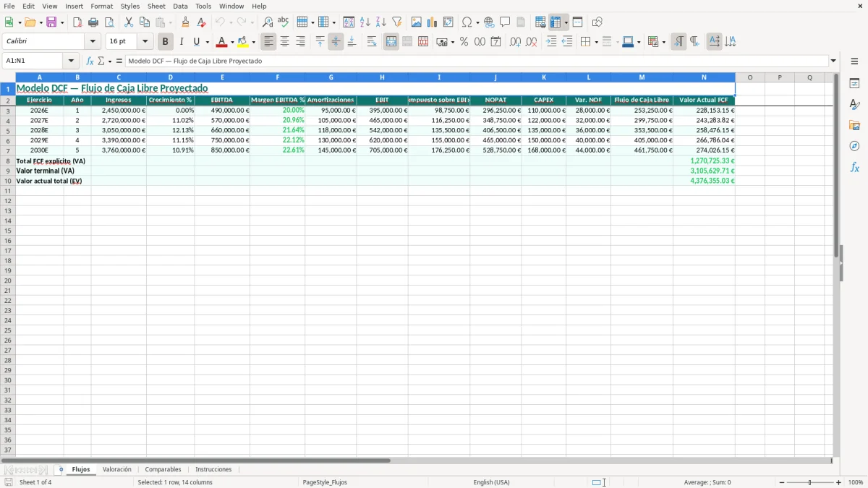The width and height of the screenshot is (868, 488).
Task: Run the Spelling check icon
Action: click(284, 22)
